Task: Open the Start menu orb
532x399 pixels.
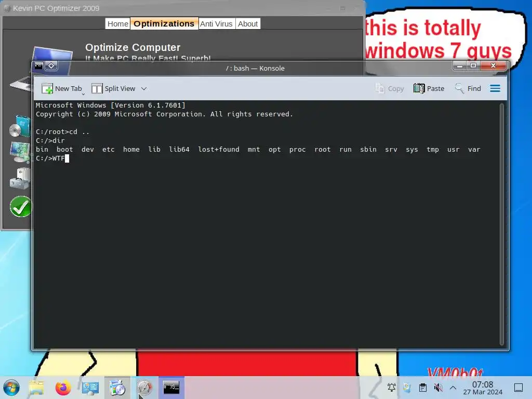Action: click(x=11, y=388)
